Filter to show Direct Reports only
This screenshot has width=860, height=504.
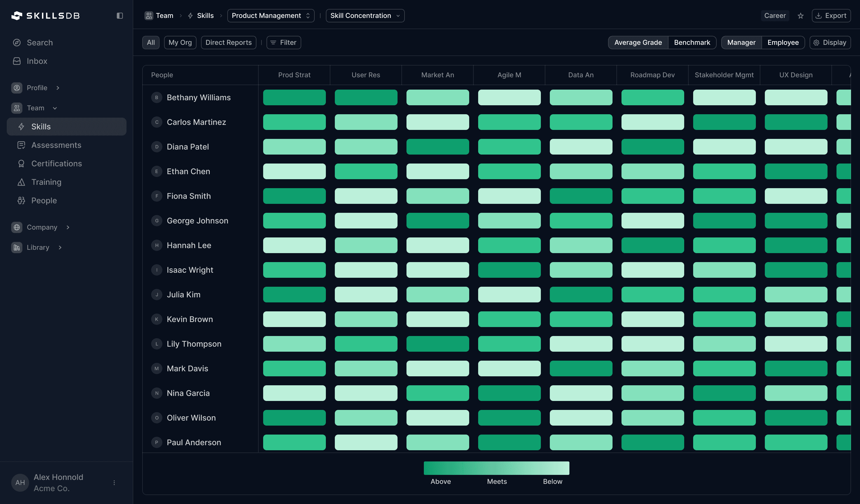[228, 42]
